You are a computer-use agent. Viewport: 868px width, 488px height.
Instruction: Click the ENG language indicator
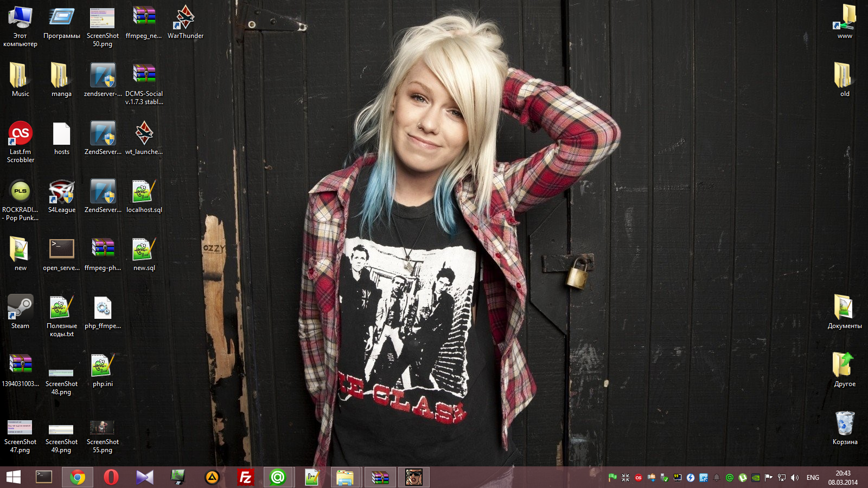point(813,478)
